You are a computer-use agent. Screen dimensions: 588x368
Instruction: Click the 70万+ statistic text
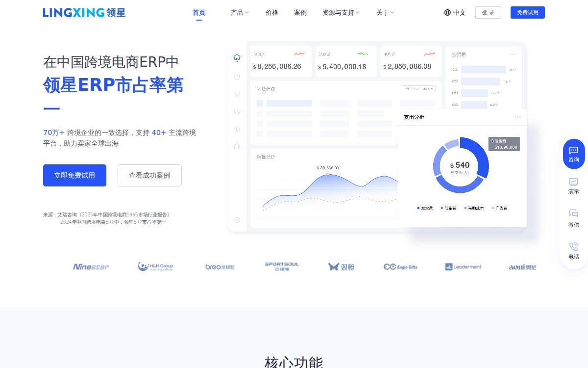coord(54,132)
